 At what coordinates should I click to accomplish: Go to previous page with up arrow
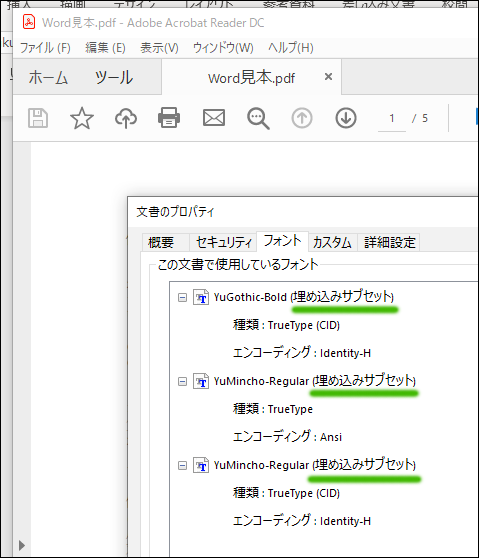[302, 118]
